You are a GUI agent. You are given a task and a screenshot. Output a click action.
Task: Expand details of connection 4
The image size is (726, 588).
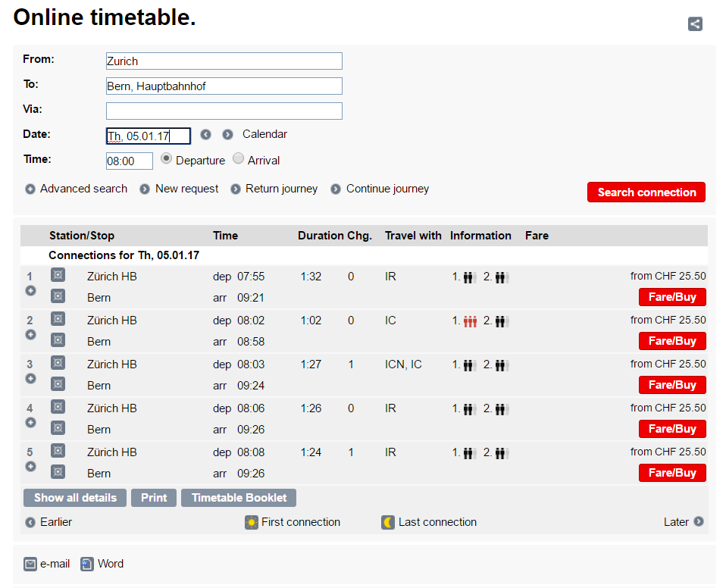pyautogui.click(x=30, y=423)
